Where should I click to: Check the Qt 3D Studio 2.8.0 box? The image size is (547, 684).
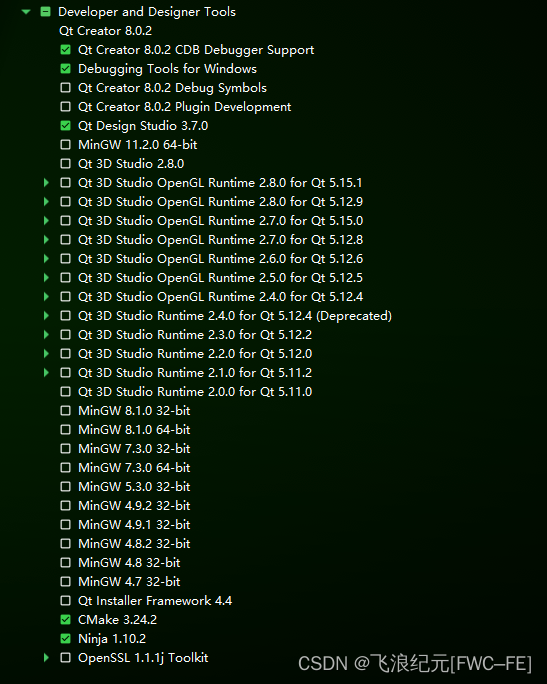65,164
